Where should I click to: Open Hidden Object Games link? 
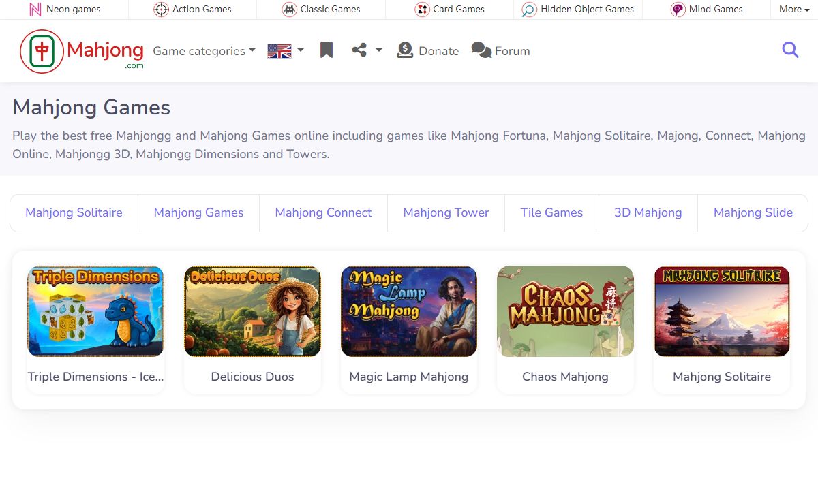pyautogui.click(x=587, y=10)
